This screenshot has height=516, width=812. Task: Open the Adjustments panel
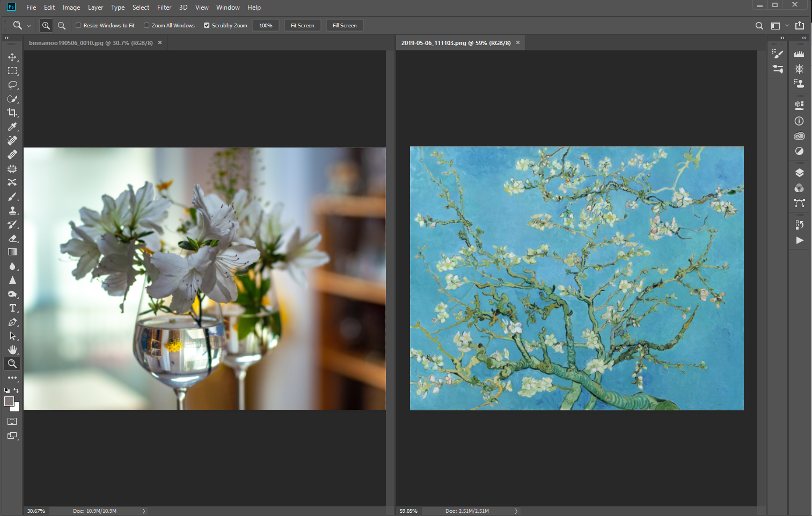(x=799, y=151)
